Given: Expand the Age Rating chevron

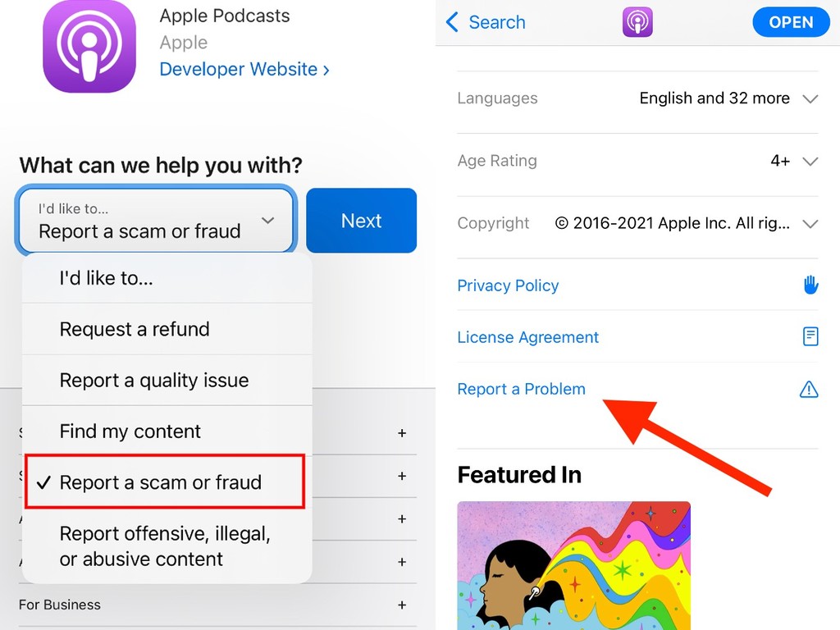Looking at the screenshot, I should pos(810,162).
